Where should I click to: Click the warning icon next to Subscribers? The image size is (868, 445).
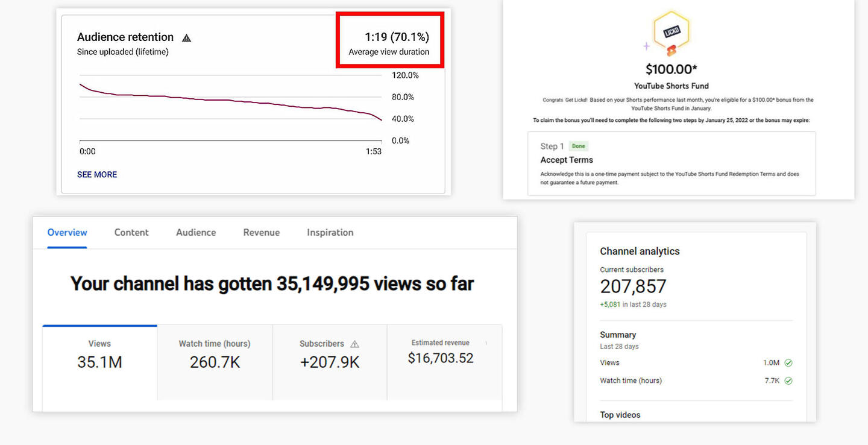click(x=354, y=344)
